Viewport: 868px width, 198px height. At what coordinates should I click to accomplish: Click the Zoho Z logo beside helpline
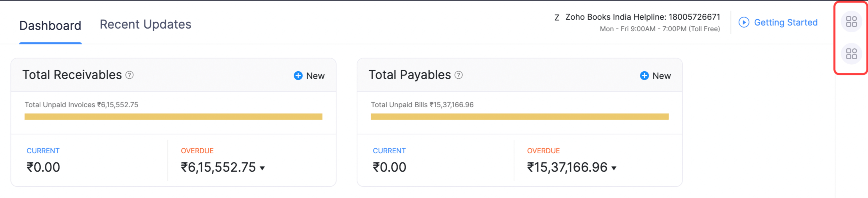coord(557,17)
